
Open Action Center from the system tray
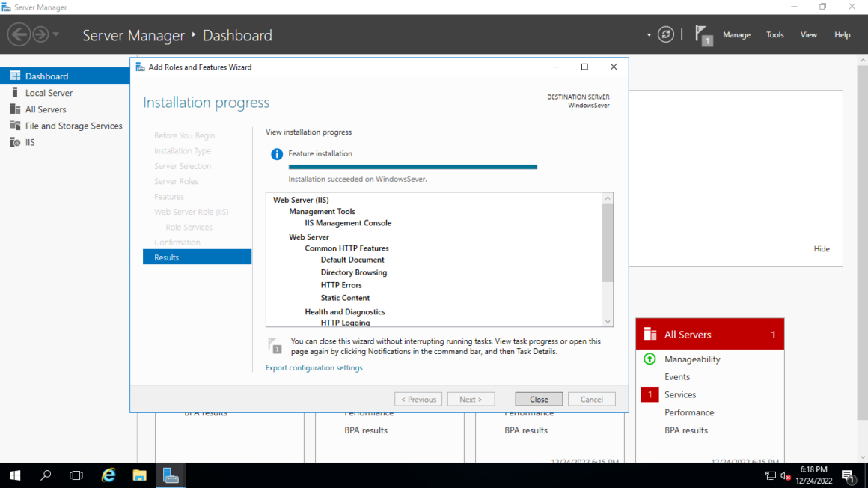click(x=850, y=475)
